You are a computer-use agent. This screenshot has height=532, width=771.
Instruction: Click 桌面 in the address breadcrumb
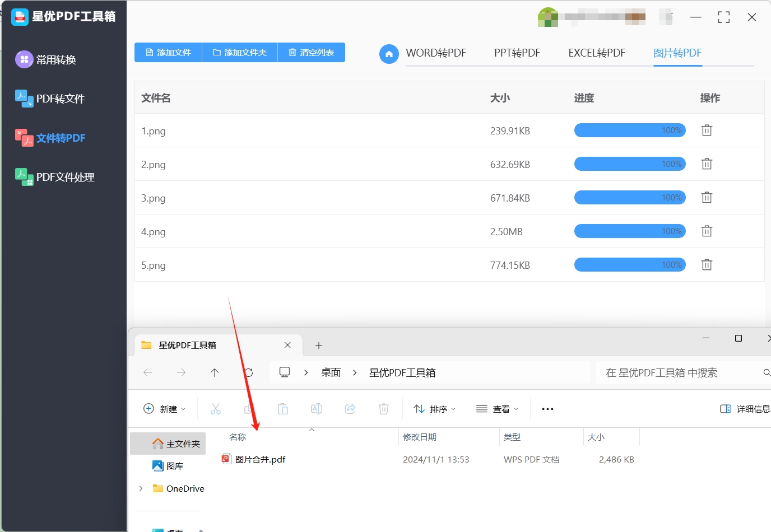(x=331, y=372)
